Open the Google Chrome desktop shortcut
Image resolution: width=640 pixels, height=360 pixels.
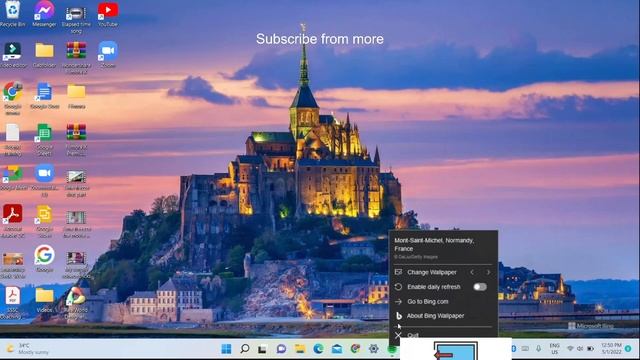(x=13, y=98)
